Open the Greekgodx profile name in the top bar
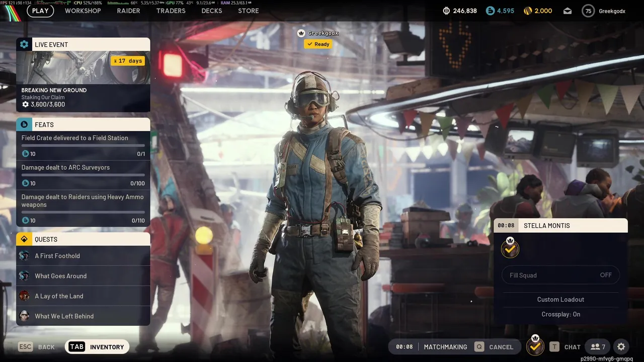Viewport: 644px width, 362px height. (x=612, y=11)
